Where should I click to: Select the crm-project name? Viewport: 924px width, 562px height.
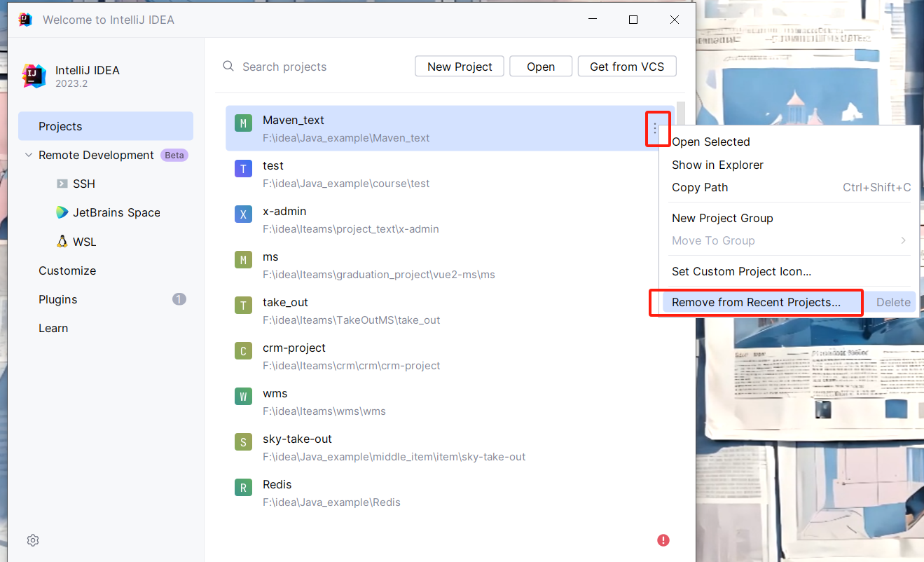tap(294, 348)
